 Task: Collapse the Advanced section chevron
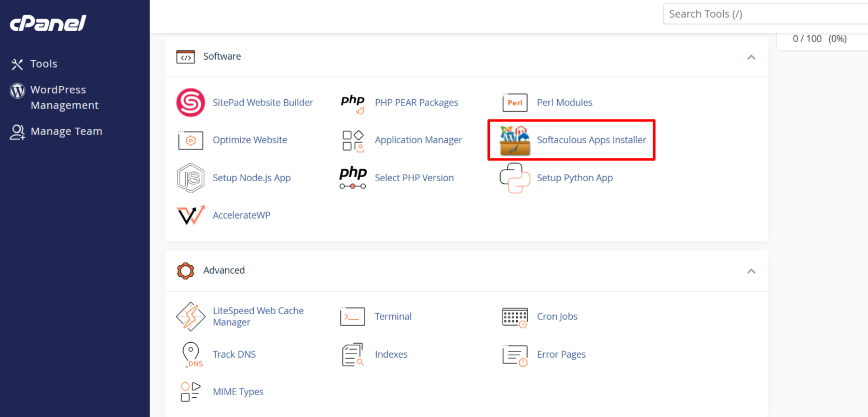pyautogui.click(x=751, y=271)
